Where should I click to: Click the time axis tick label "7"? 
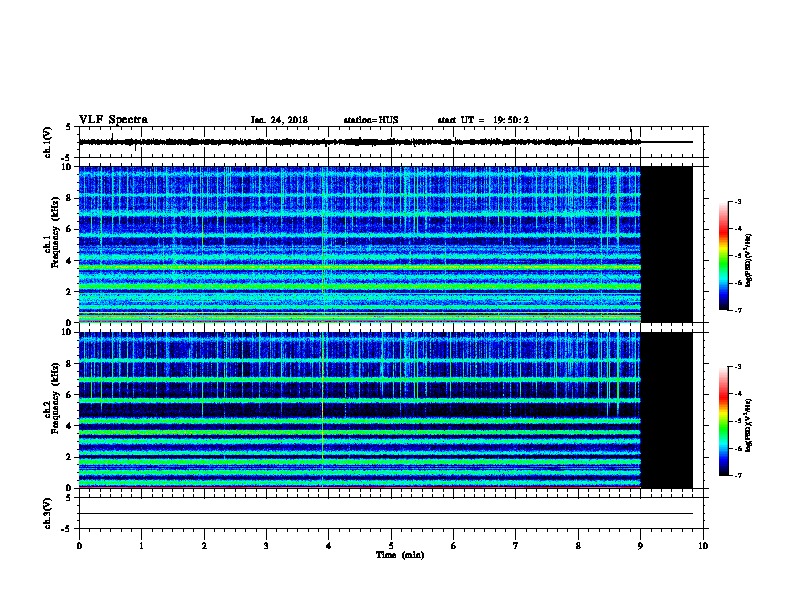(516, 546)
